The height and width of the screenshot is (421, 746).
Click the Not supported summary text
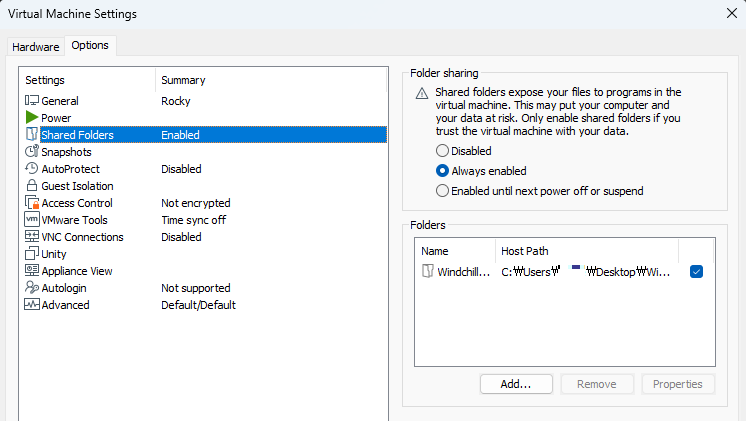196,288
